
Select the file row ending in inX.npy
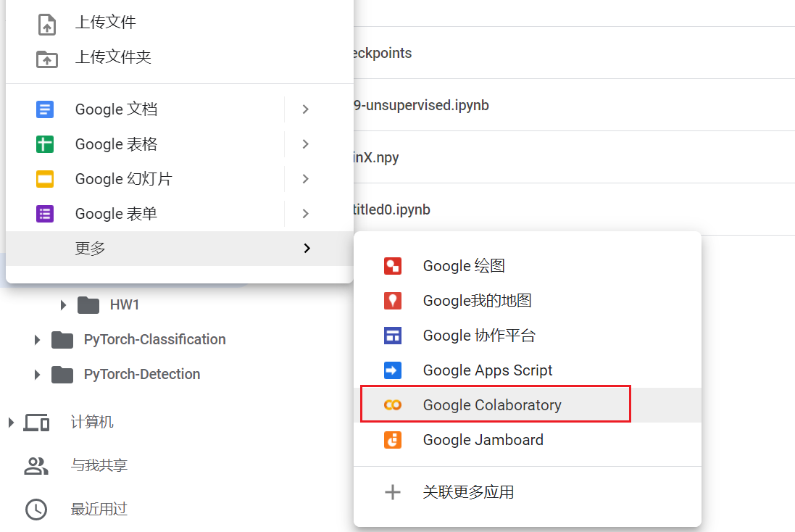click(574, 157)
